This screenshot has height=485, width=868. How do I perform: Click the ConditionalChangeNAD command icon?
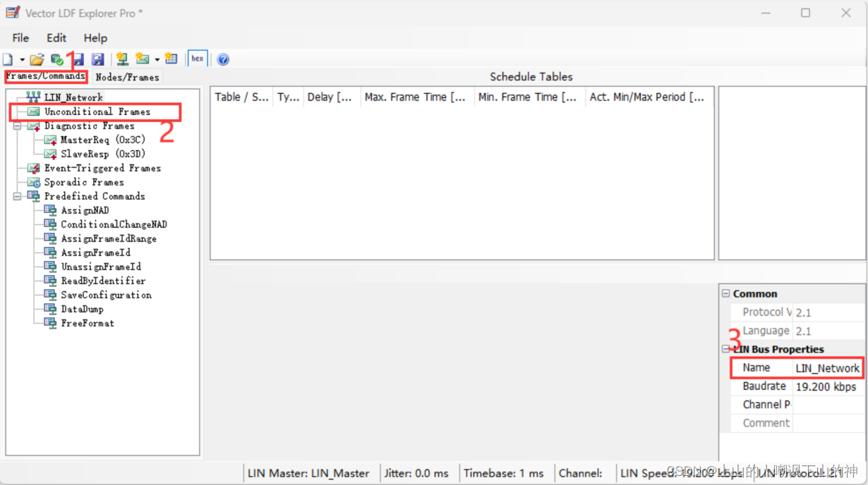pos(50,224)
